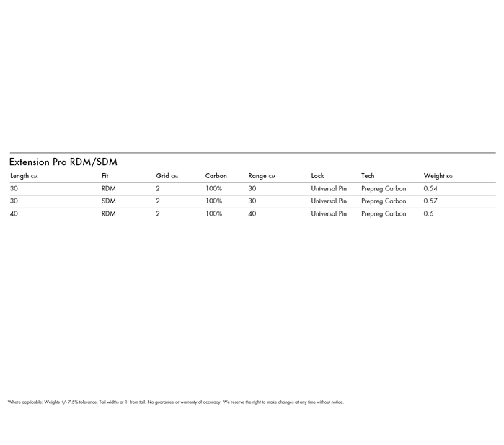Viewport: 504px width, 445px height.
Task: Click the Range value 40
Action: [252, 214]
